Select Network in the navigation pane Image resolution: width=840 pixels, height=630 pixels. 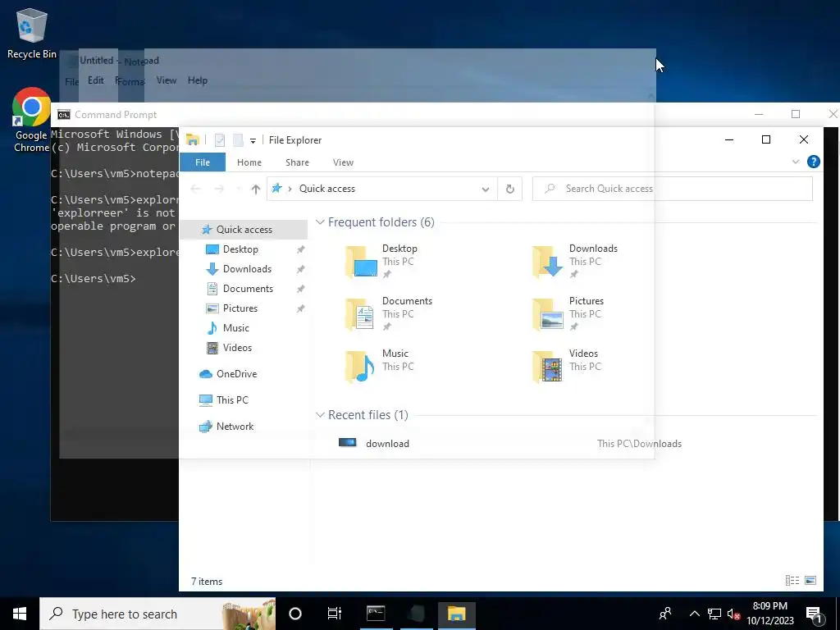point(235,427)
